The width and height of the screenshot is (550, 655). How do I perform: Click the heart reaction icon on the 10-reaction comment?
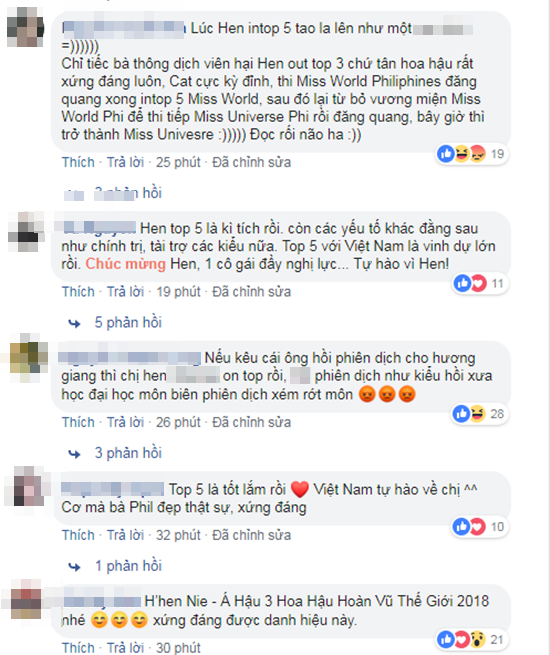click(x=477, y=527)
